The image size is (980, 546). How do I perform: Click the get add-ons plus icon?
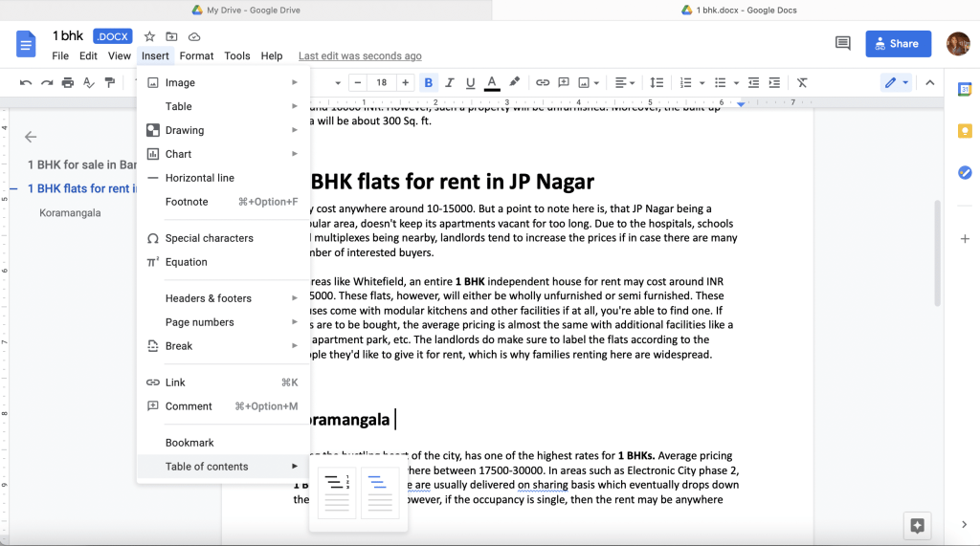coord(965,239)
